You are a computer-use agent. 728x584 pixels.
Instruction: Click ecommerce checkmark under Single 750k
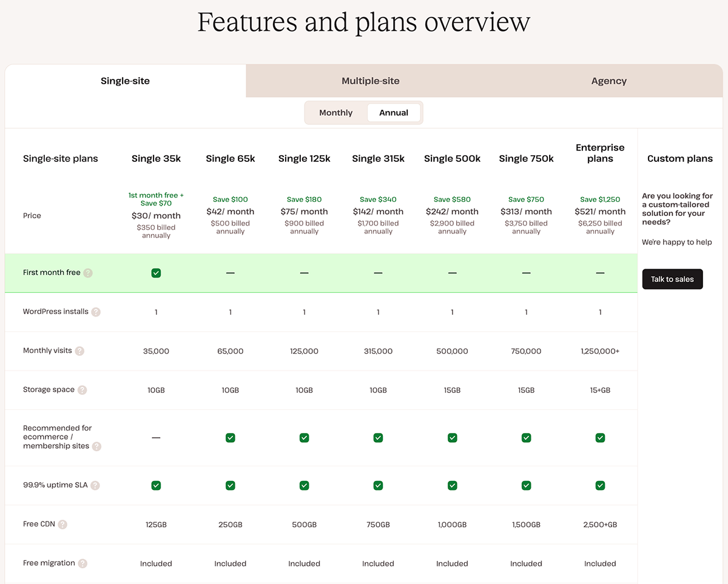(526, 437)
